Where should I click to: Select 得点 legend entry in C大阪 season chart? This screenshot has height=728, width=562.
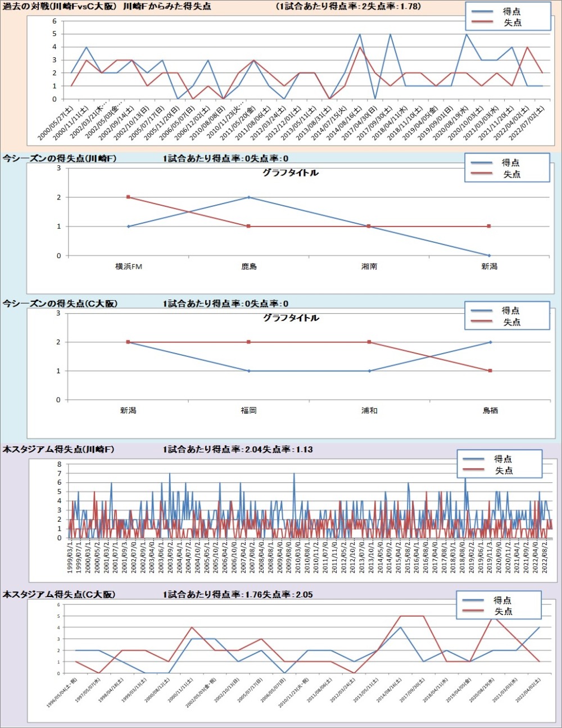[x=495, y=310]
